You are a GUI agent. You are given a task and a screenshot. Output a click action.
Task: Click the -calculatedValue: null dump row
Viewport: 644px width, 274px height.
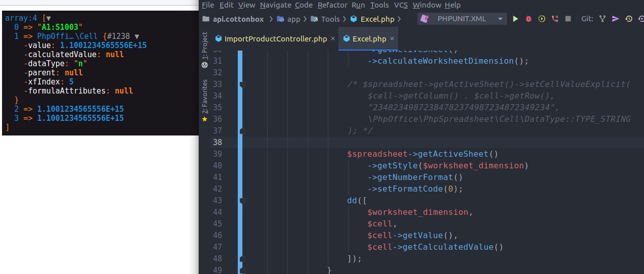[74, 55]
